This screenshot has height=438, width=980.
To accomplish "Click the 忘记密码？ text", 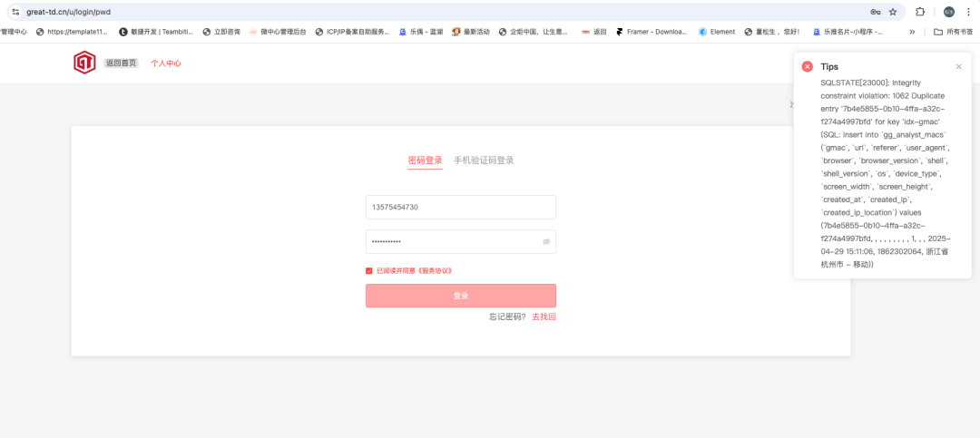I will point(507,316).
